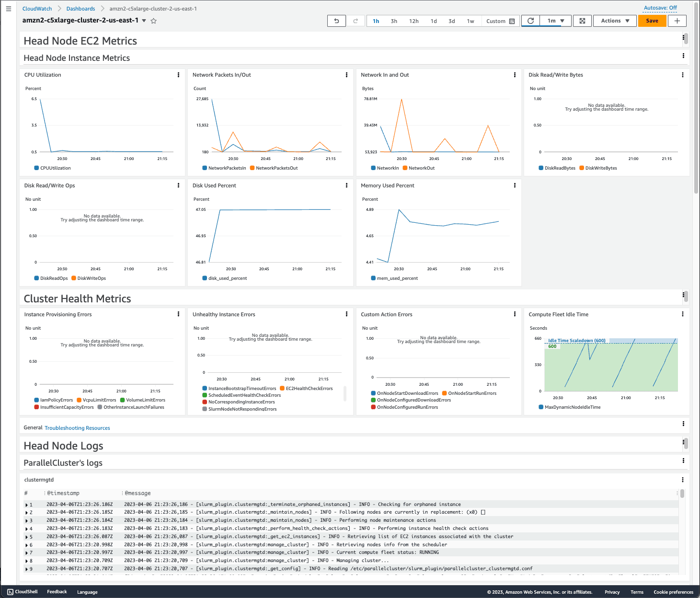Expand log row 1 in clustermgtd logs
The image size is (700, 598).
[27, 504]
